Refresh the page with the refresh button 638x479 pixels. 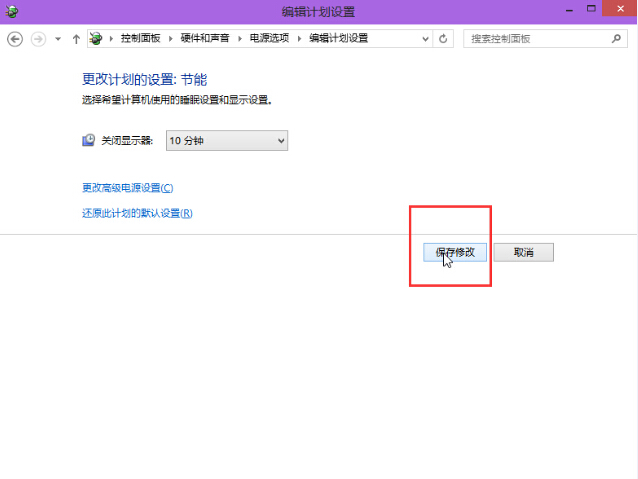444,39
